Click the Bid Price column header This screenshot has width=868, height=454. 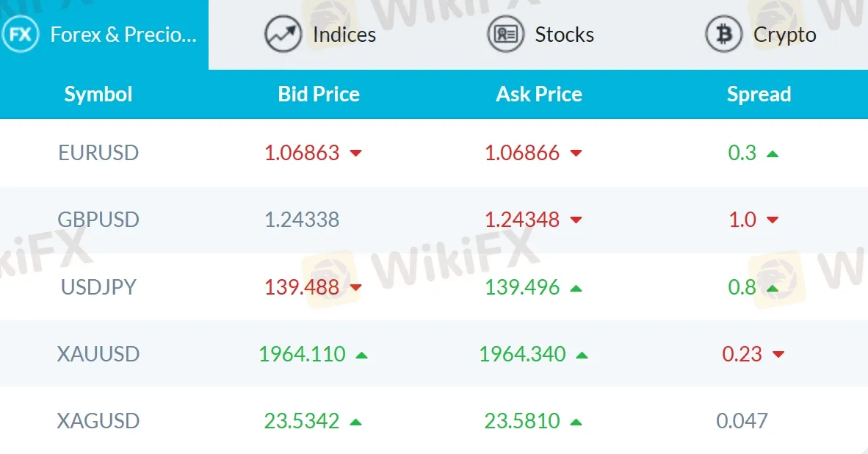pos(319,94)
